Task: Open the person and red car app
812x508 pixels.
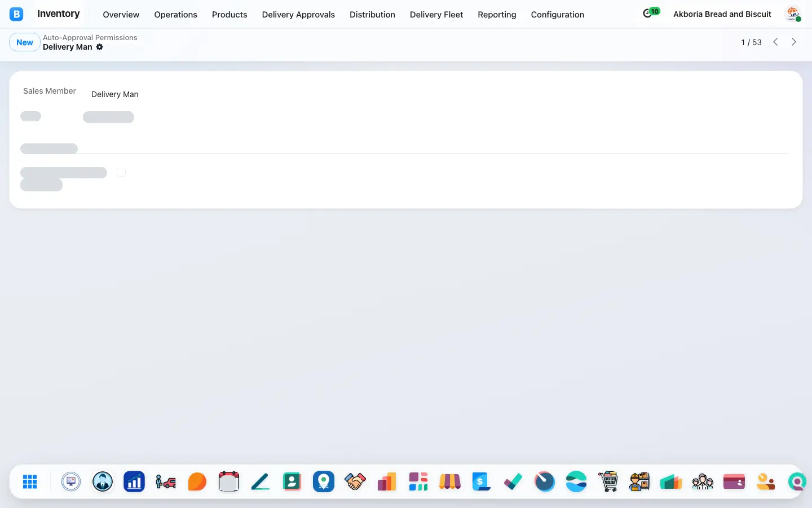Action: click(x=166, y=481)
